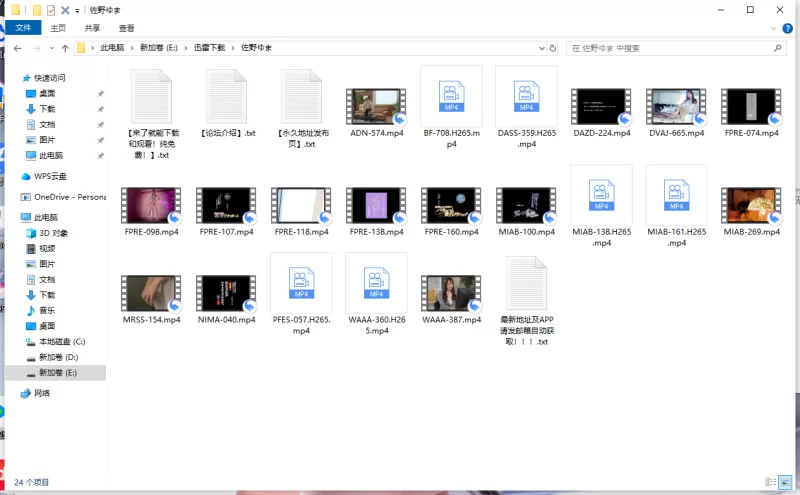The width and height of the screenshot is (800, 495).
Task: Open recent locations dropdown arrow
Action: click(52, 48)
